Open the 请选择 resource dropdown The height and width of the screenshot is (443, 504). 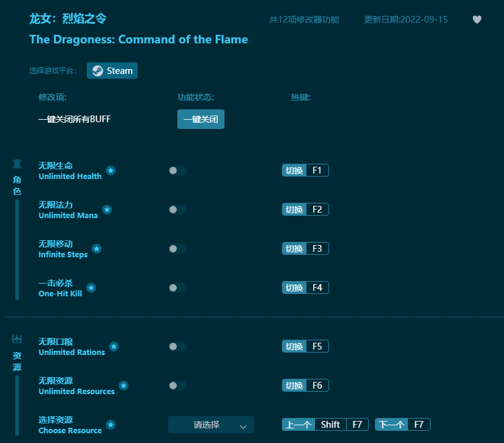[x=211, y=425]
